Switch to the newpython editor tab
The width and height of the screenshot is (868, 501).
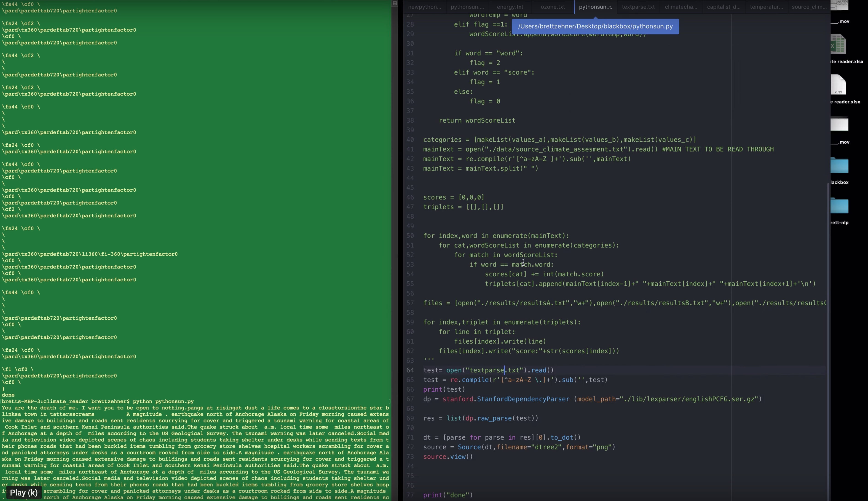coord(424,7)
